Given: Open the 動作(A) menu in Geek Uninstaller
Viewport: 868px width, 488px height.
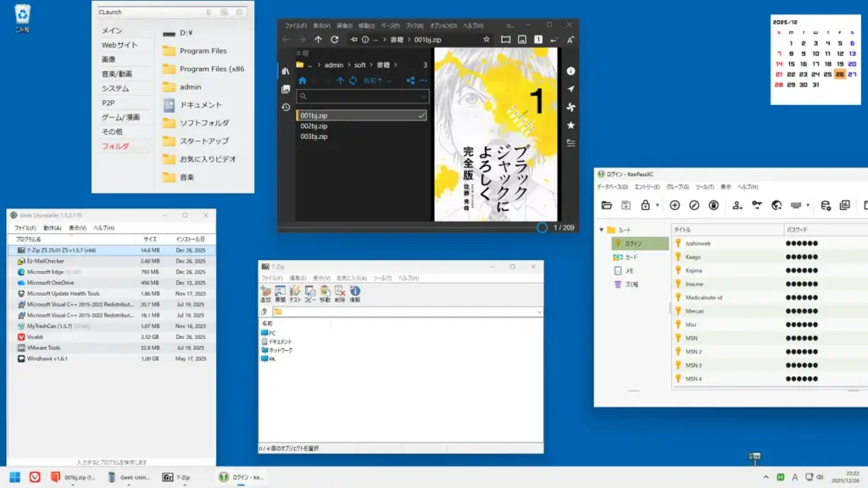Looking at the screenshot, I should point(52,228).
